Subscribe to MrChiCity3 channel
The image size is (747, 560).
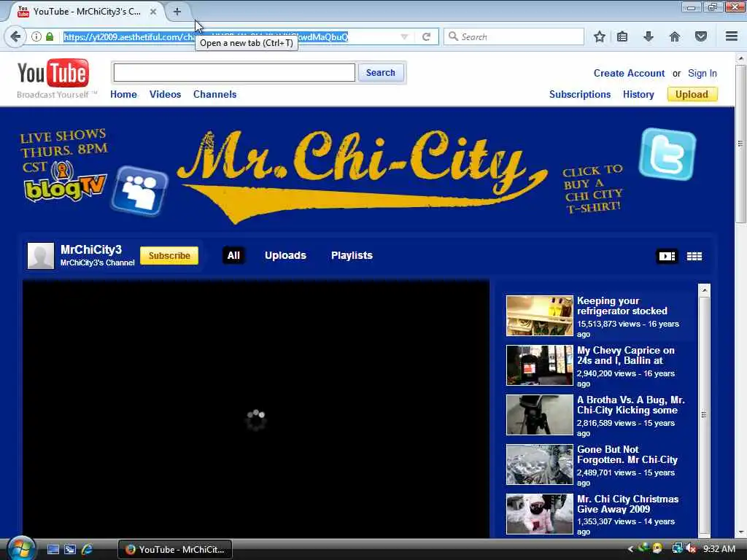click(169, 256)
